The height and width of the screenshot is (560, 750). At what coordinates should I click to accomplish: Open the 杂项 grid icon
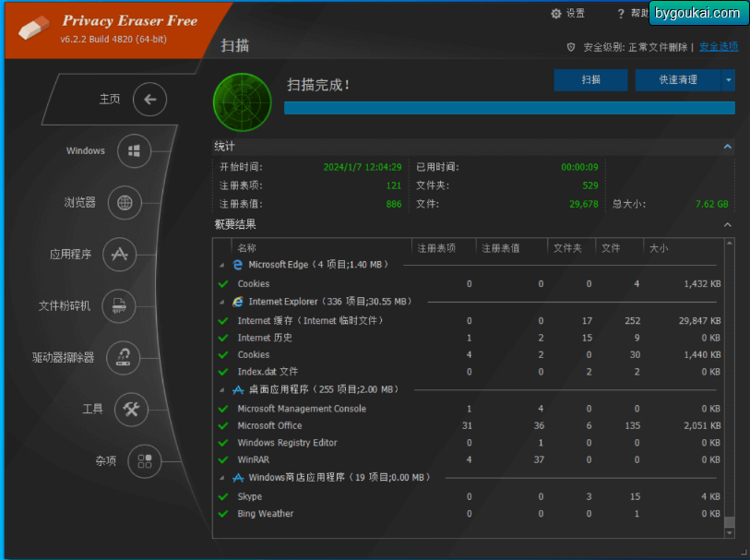(145, 461)
